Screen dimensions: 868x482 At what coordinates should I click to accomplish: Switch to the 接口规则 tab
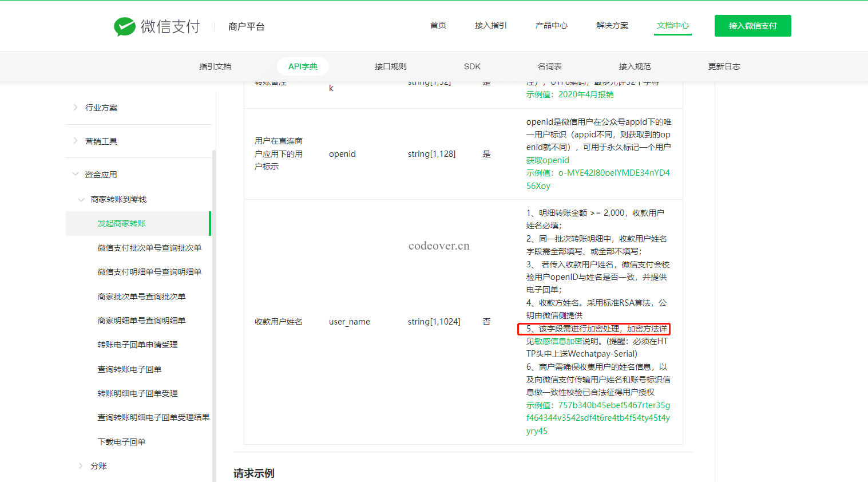pos(390,66)
